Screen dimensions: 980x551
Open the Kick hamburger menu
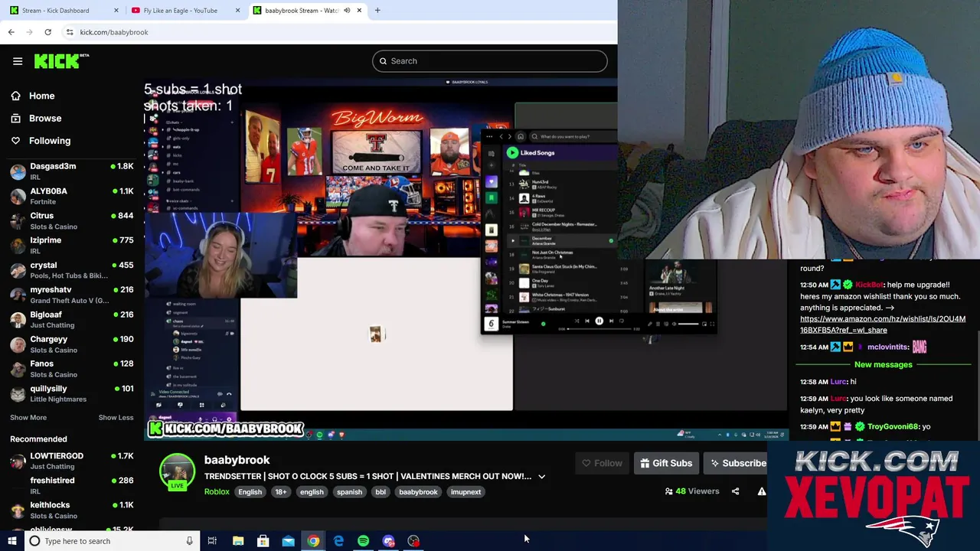pos(18,61)
